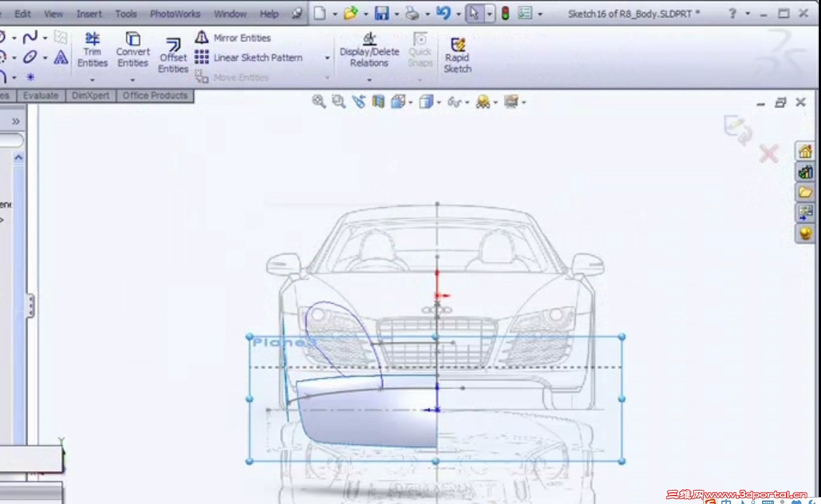Click the Point sketch tool
Image resolution: width=821 pixels, height=504 pixels.
point(30,77)
